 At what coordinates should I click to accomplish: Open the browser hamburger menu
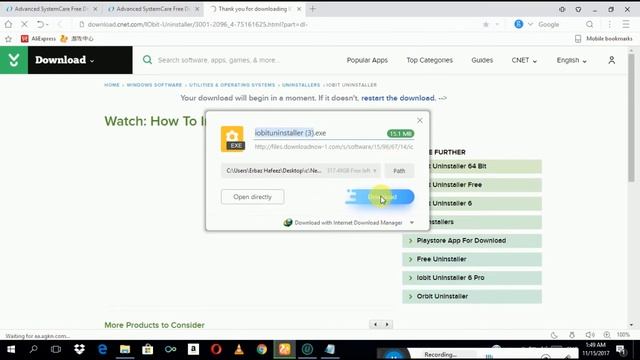pos(626,24)
